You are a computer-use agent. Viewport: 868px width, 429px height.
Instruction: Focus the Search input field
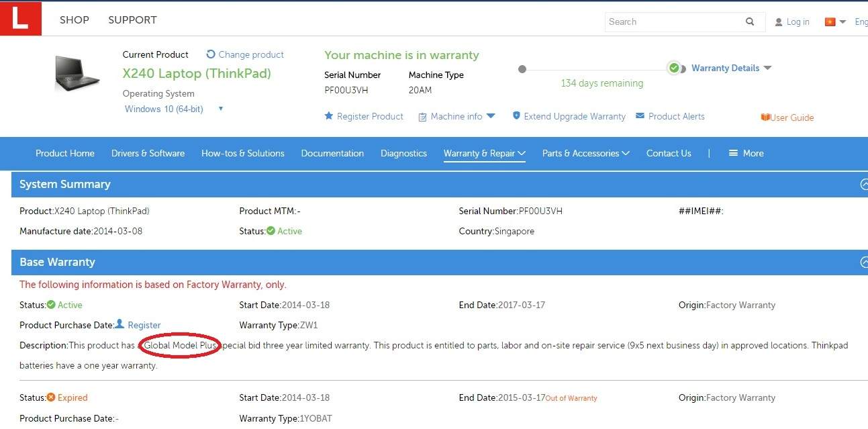[x=674, y=21]
